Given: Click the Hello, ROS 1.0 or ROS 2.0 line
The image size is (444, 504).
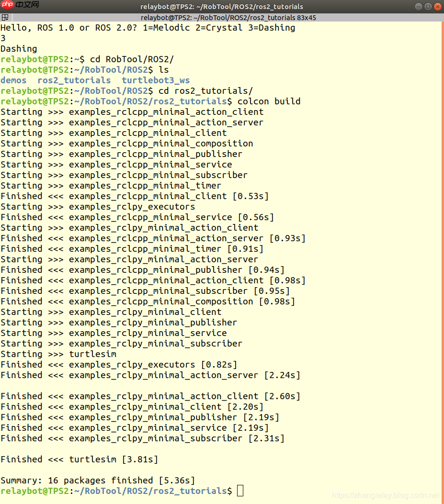Looking at the screenshot, I should [148, 28].
